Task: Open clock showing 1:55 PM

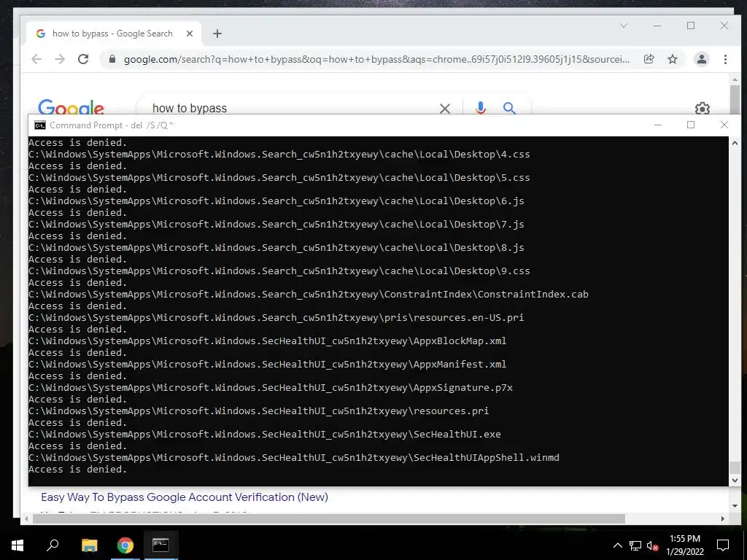Action: [x=684, y=545]
